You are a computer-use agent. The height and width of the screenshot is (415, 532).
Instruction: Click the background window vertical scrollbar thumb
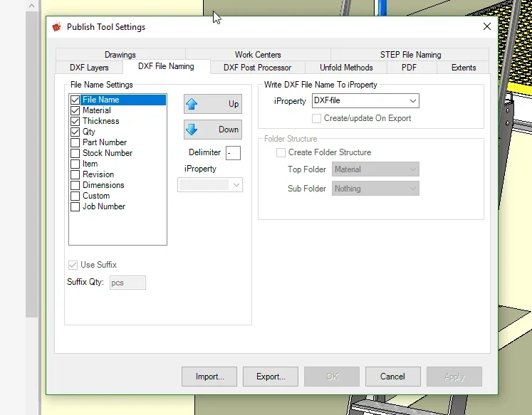pos(31,164)
